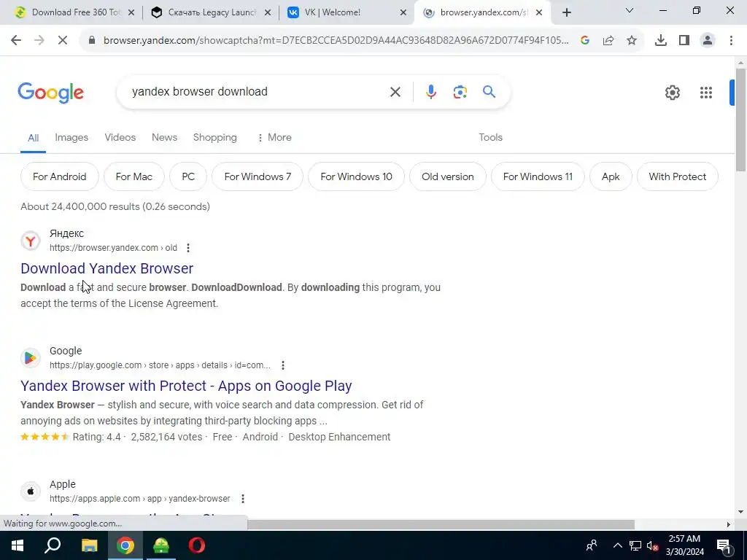Click the address bar URL

click(336, 41)
